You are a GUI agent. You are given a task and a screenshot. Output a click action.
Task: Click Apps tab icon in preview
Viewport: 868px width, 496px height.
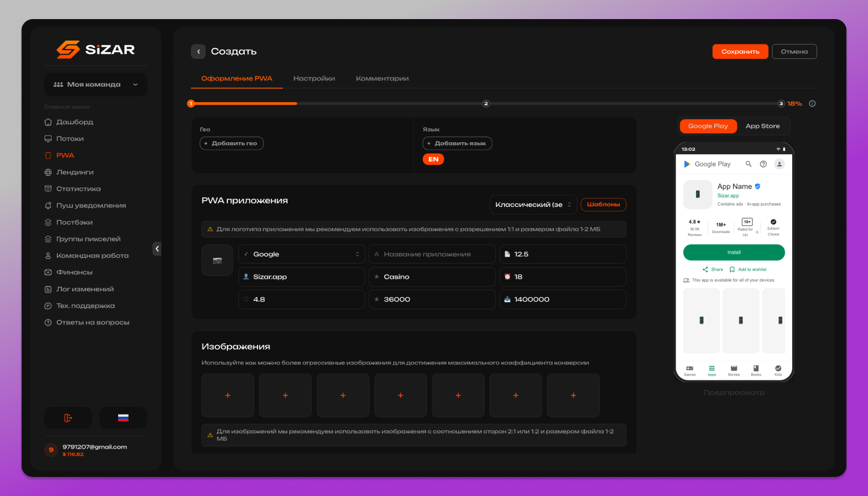coord(712,371)
